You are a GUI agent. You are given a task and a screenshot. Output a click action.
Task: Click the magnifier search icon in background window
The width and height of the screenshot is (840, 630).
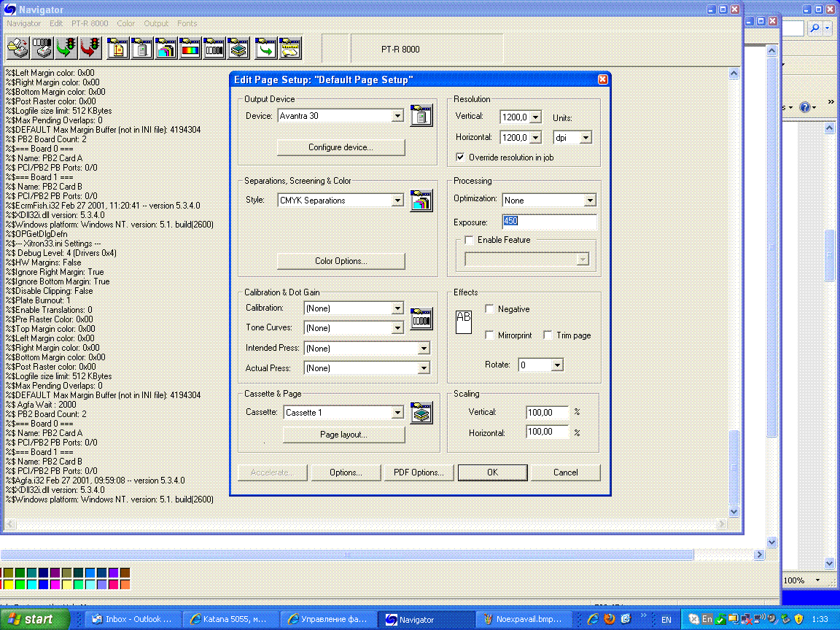pyautogui.click(x=814, y=28)
